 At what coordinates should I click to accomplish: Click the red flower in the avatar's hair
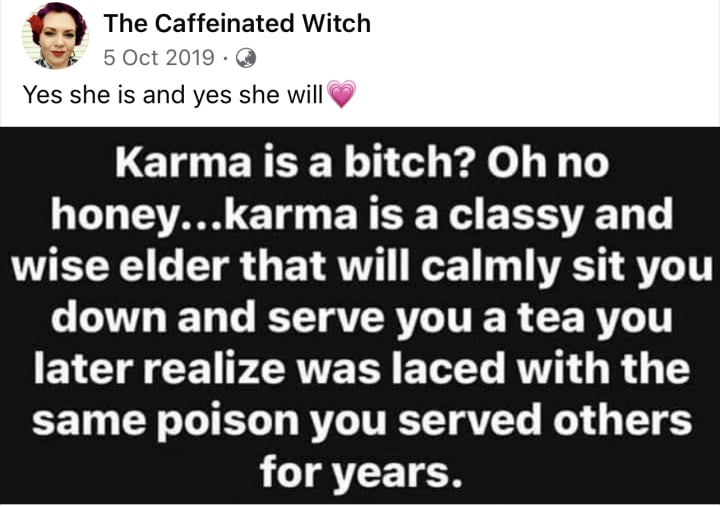pos(35,23)
